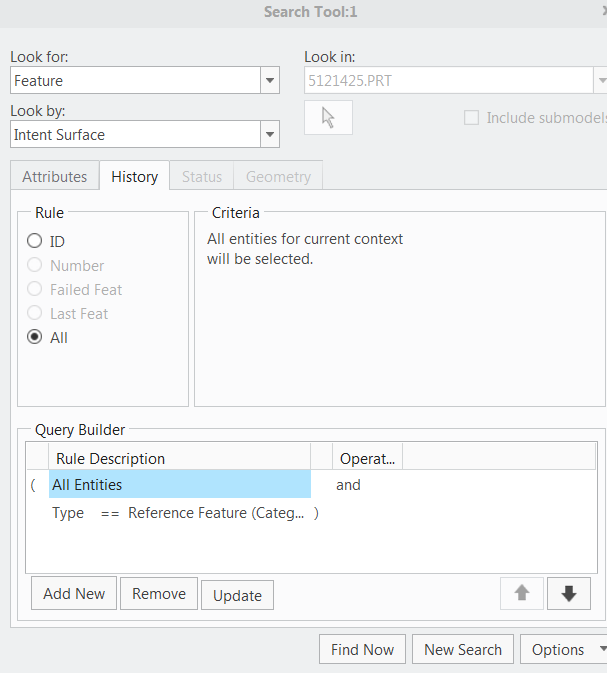Switch to the Attributes tab
This screenshot has width=607, height=673.
point(55,177)
